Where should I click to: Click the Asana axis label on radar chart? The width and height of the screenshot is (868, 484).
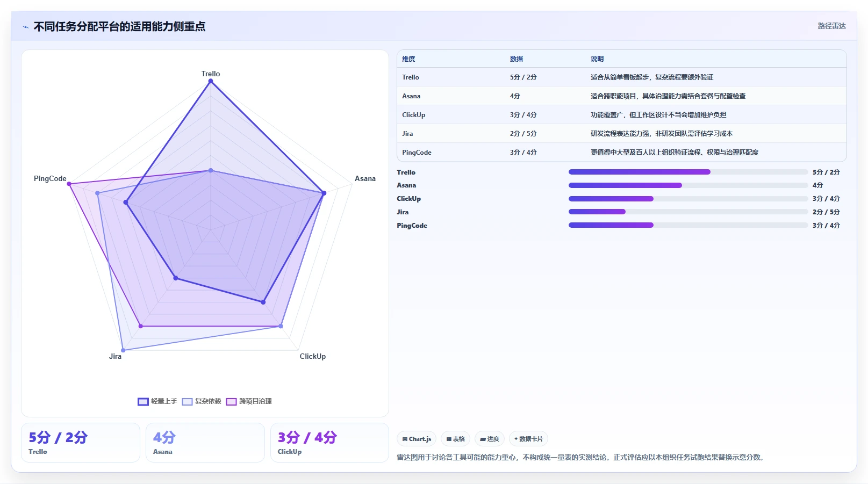365,178
